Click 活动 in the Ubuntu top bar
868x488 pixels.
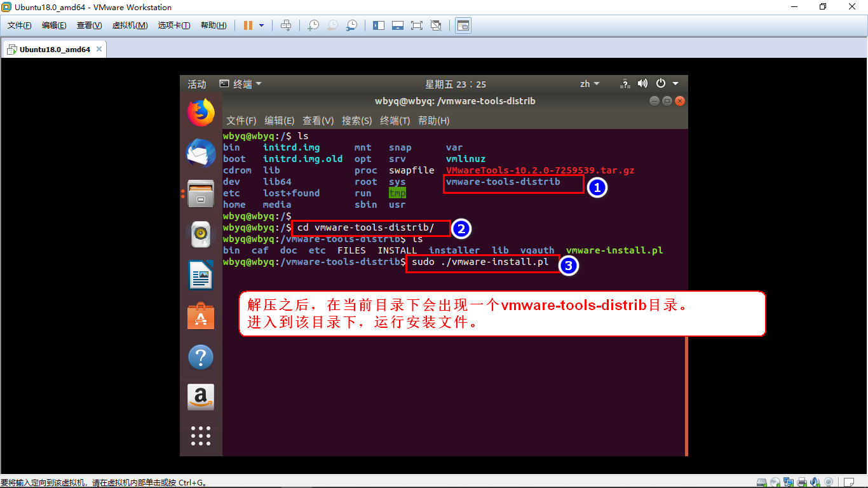point(196,83)
